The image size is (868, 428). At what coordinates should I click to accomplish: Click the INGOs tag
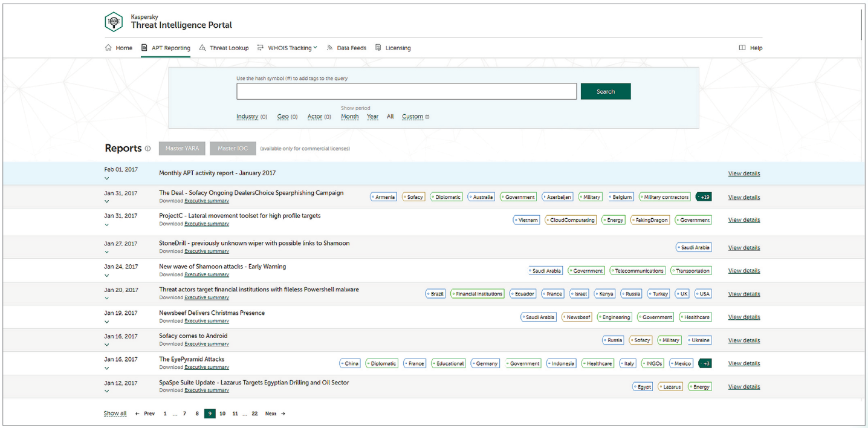point(653,363)
